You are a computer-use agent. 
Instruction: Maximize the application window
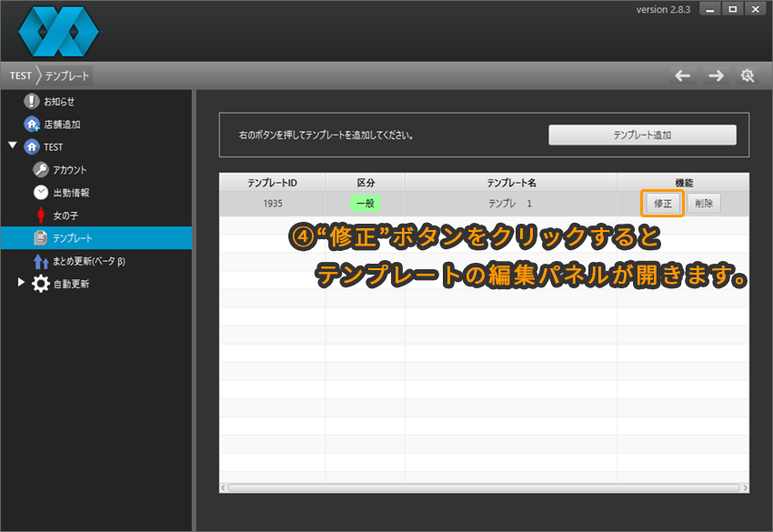[733, 9]
